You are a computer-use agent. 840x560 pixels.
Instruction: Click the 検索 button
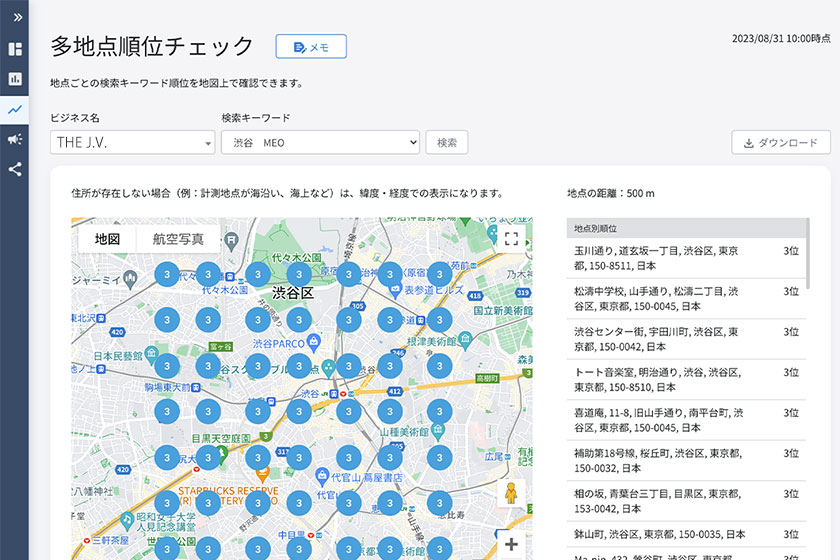447,143
